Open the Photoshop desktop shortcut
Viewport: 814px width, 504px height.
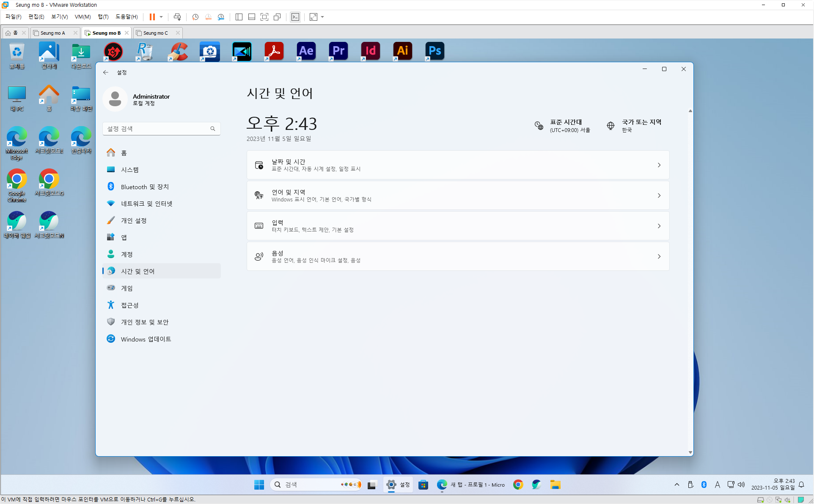click(x=434, y=51)
